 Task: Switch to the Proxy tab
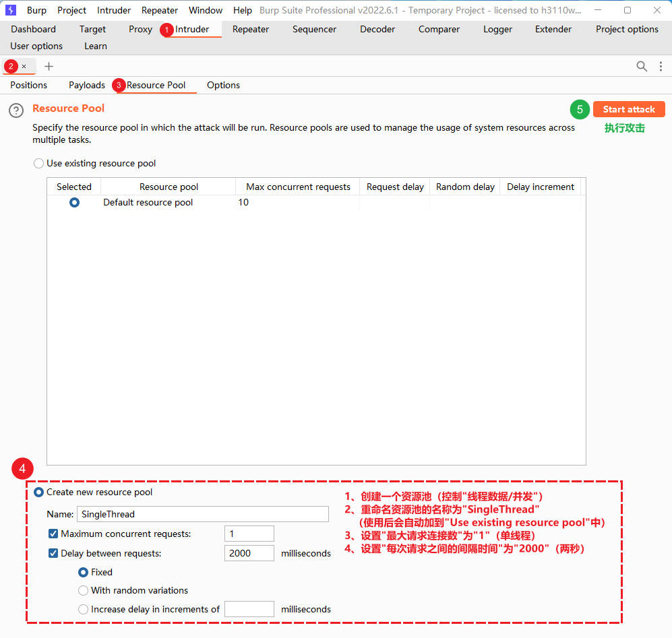[x=141, y=29]
